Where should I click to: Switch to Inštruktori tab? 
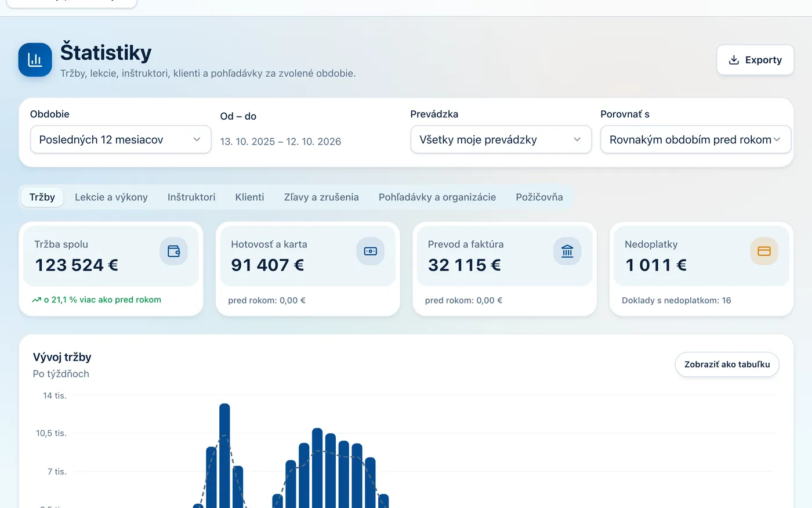coord(191,197)
